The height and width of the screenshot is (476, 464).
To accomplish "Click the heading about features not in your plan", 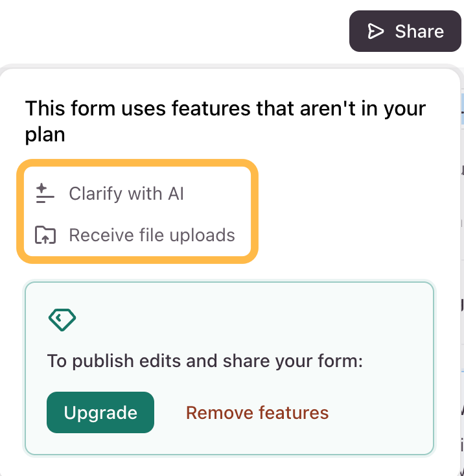I will [x=226, y=121].
